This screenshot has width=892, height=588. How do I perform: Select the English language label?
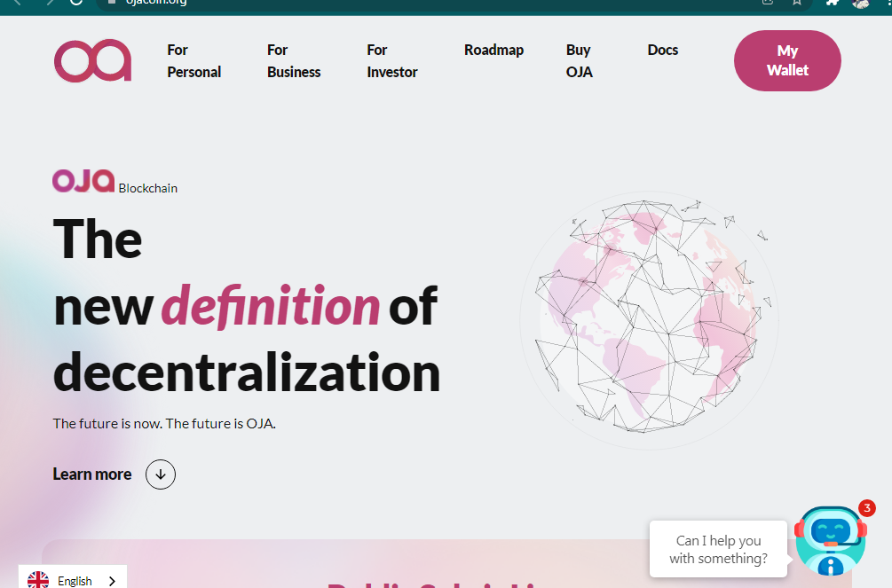coord(75,581)
